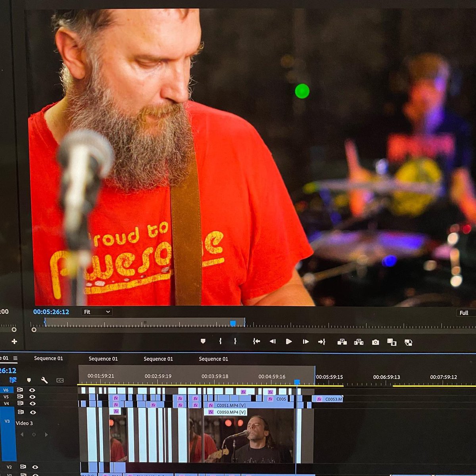Open the Fit zoom level dropdown
This screenshot has height=476, width=476.
point(97,312)
